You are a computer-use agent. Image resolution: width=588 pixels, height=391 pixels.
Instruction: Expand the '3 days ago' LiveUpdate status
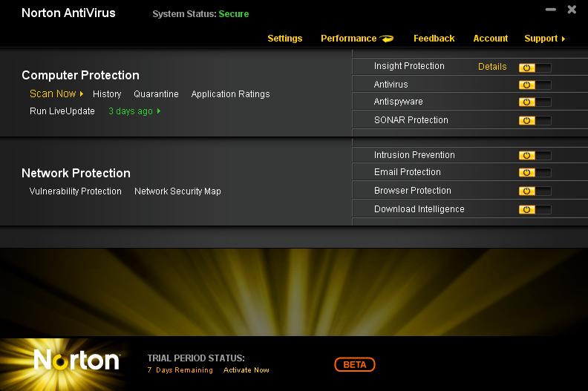(159, 111)
